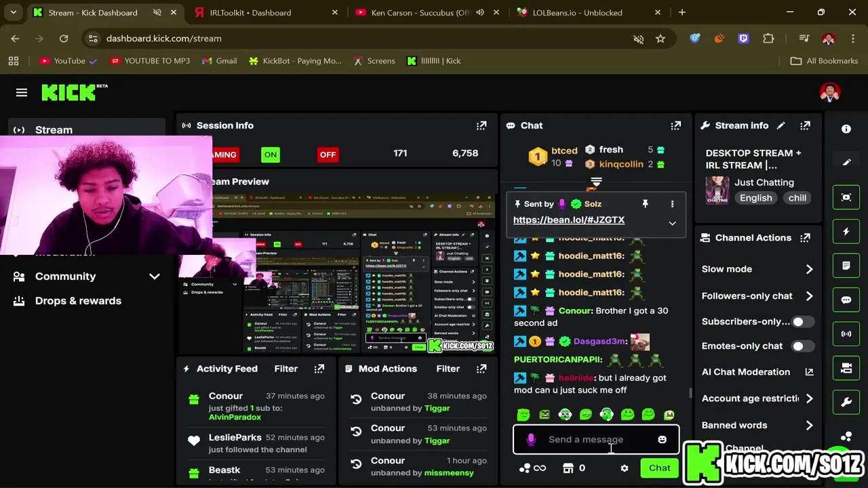Open Chrome tab search dropdown
Viewport: 868px width, 488px height.
click(14, 12)
